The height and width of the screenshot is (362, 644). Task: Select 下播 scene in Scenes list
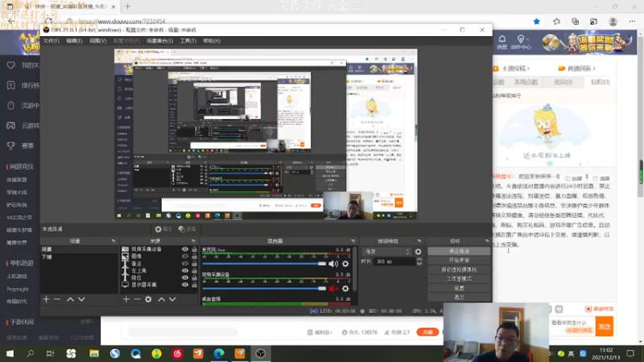[78, 257]
